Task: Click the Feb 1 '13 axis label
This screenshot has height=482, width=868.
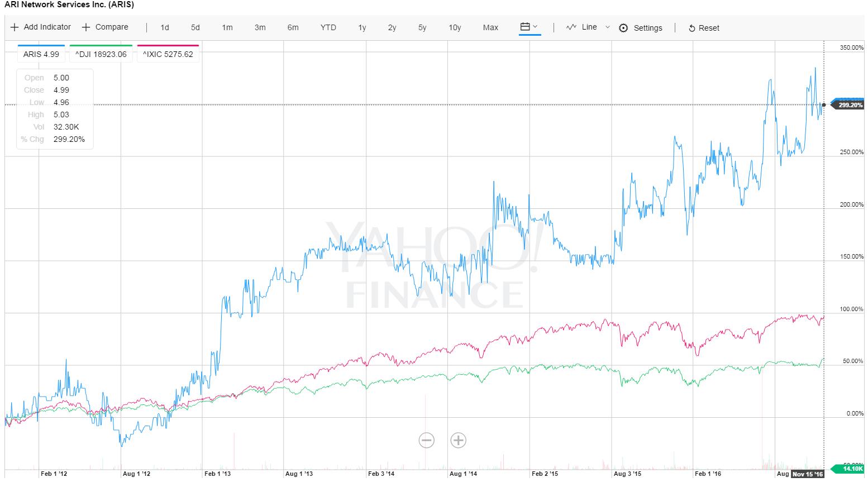Action: point(218,474)
